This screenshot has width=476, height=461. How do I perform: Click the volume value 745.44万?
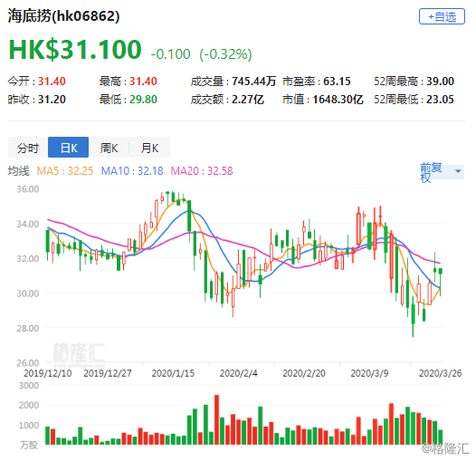(253, 82)
